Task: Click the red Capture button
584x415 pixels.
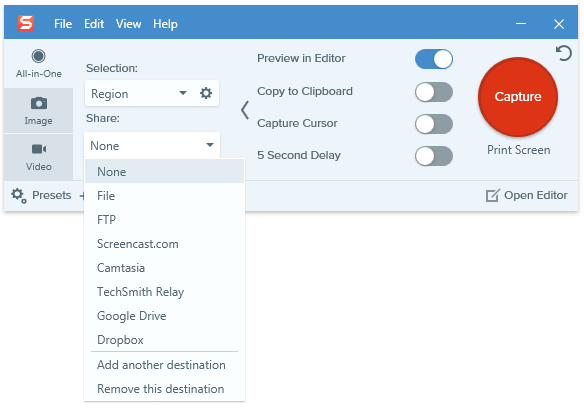Action: pos(518,97)
